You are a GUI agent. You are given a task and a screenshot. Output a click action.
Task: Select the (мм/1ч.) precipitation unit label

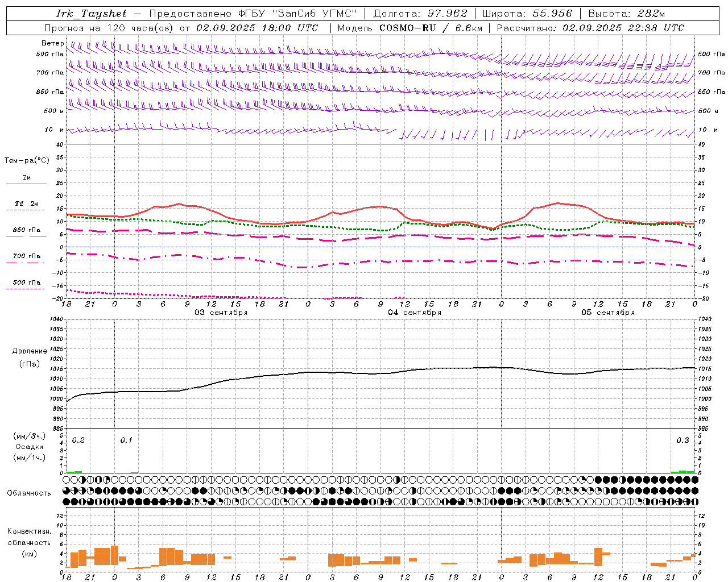click(x=30, y=457)
